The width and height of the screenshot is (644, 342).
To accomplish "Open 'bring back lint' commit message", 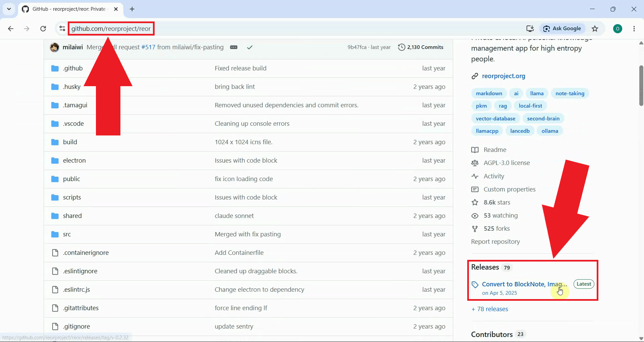I will click(x=235, y=87).
